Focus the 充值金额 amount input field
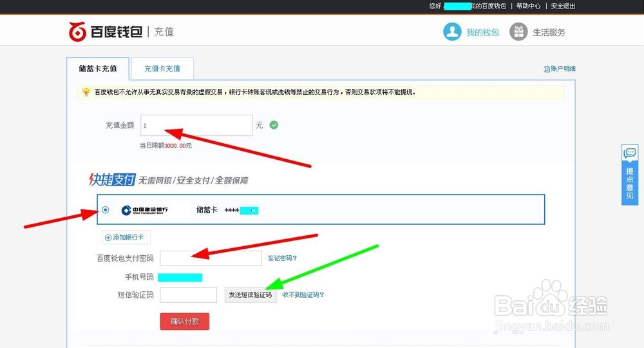 coord(196,125)
